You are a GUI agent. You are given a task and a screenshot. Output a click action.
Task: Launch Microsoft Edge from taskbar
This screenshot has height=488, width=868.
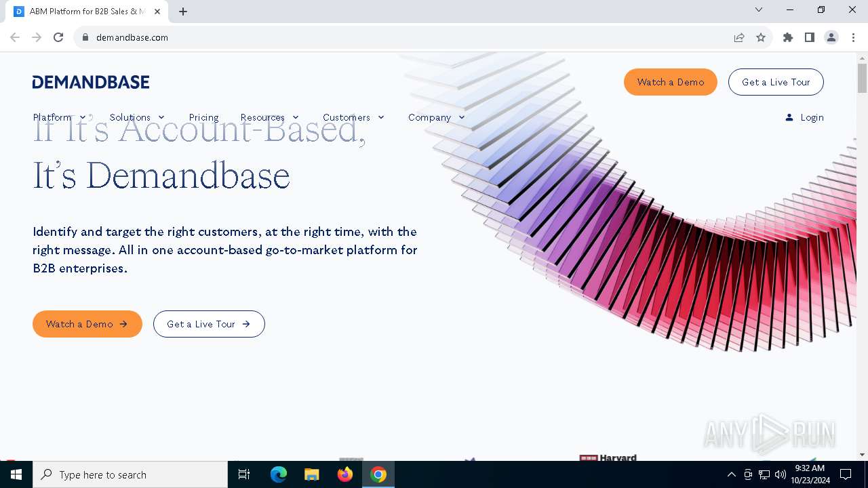coord(279,474)
